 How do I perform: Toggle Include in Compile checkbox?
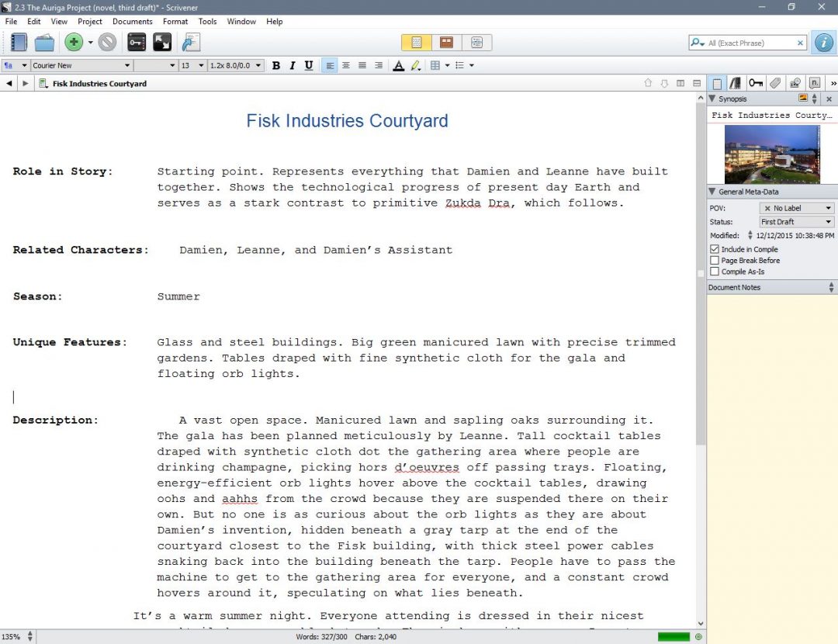715,249
